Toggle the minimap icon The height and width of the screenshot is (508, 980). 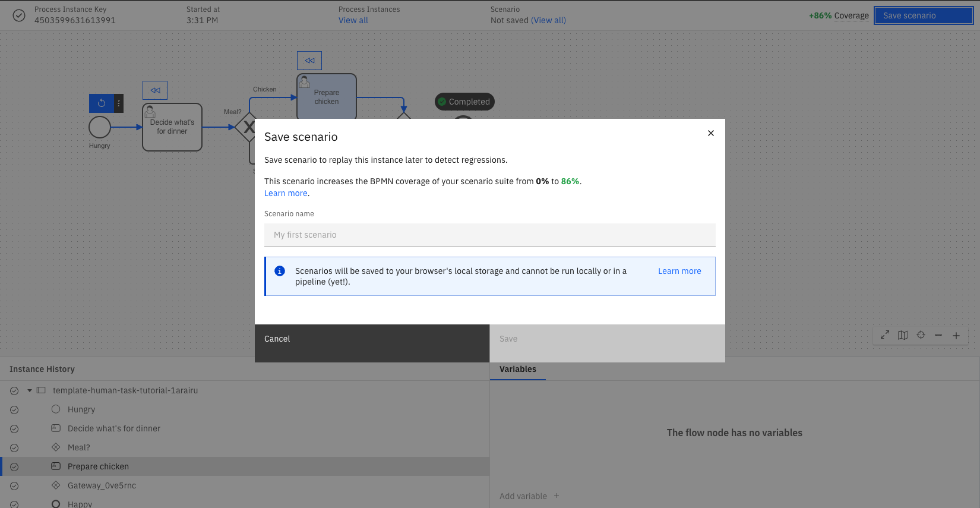pyautogui.click(x=903, y=335)
